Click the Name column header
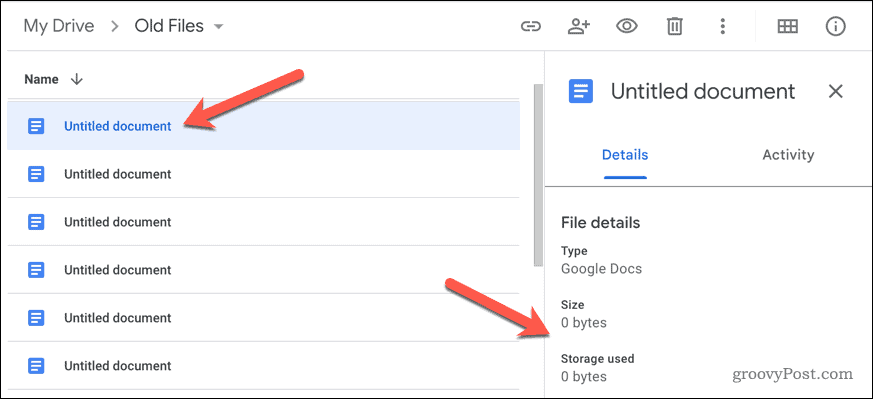This screenshot has width=873, height=399. coord(41,80)
